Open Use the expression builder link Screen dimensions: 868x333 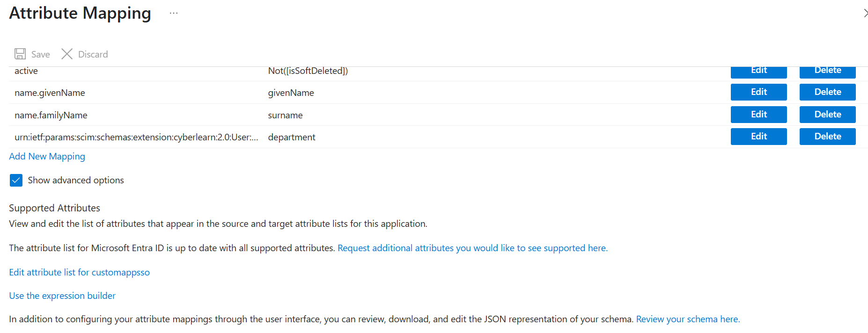point(62,296)
